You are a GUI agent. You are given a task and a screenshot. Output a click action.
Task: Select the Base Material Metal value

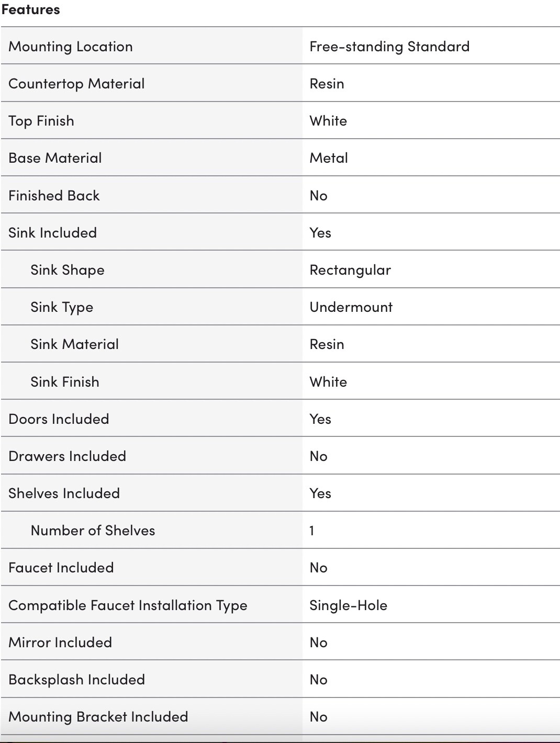pos(329,158)
